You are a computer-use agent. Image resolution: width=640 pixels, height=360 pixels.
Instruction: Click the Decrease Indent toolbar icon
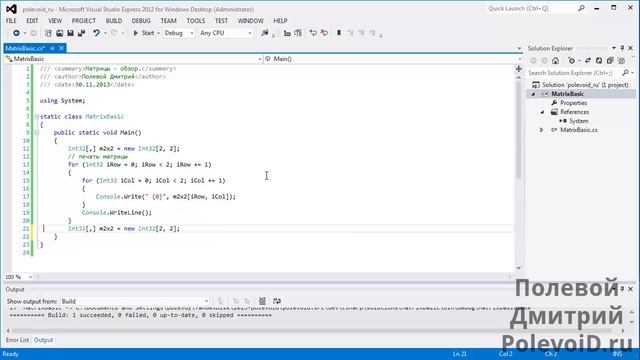pyautogui.click(x=287, y=33)
